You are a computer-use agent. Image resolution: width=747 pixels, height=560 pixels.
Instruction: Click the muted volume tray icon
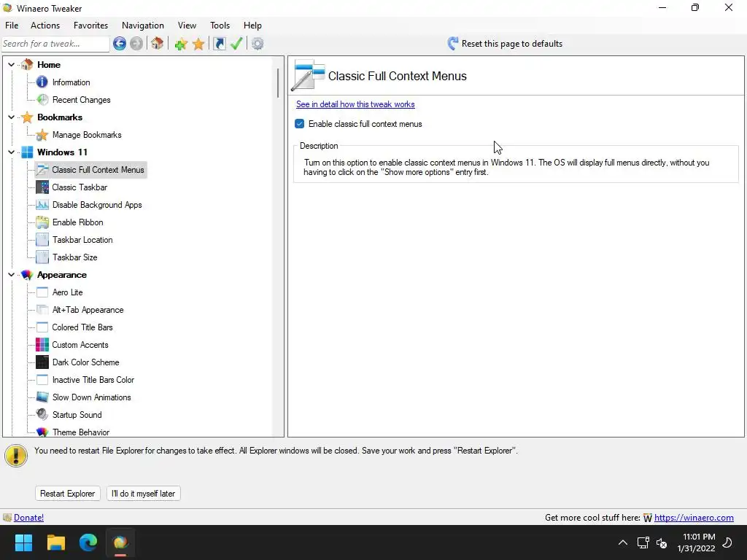click(x=661, y=542)
